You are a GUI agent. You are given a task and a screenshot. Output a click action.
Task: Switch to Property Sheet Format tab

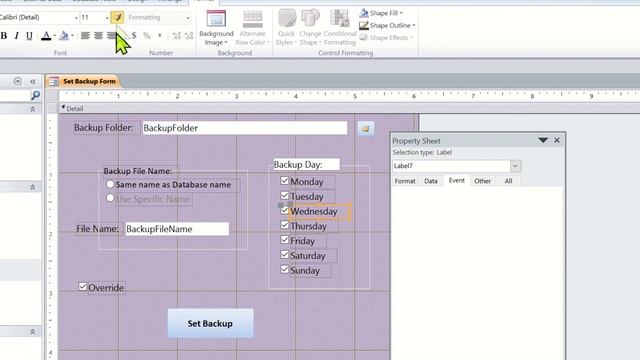point(405,181)
